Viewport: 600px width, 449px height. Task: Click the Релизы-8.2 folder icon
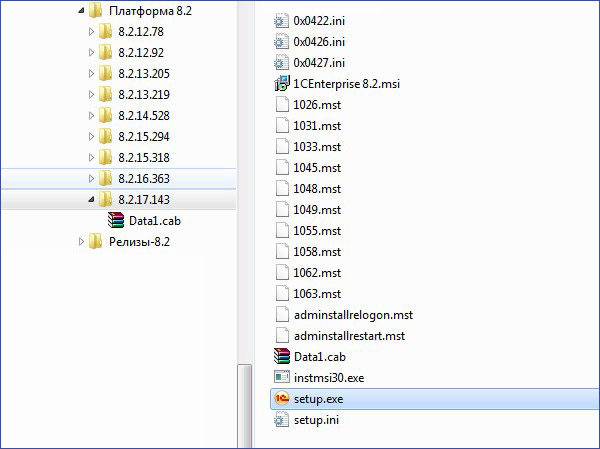95,242
